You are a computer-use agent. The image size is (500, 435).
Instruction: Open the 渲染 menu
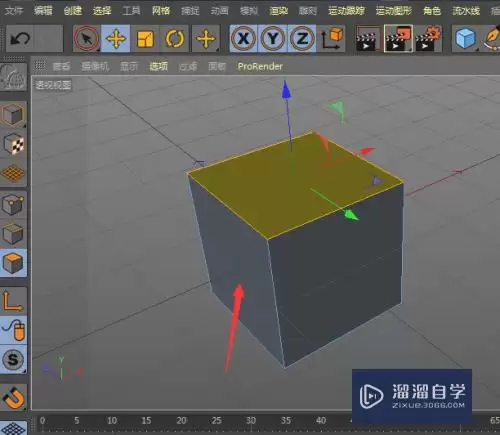point(278,11)
